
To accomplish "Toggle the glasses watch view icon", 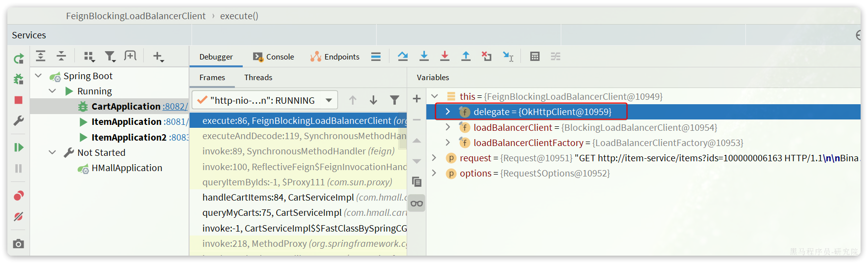I will [x=417, y=204].
